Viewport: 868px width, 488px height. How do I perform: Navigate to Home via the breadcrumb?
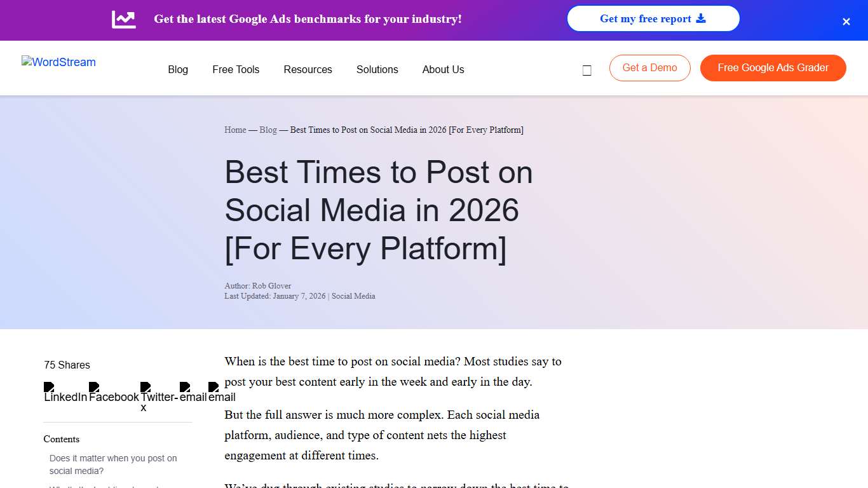click(x=235, y=130)
